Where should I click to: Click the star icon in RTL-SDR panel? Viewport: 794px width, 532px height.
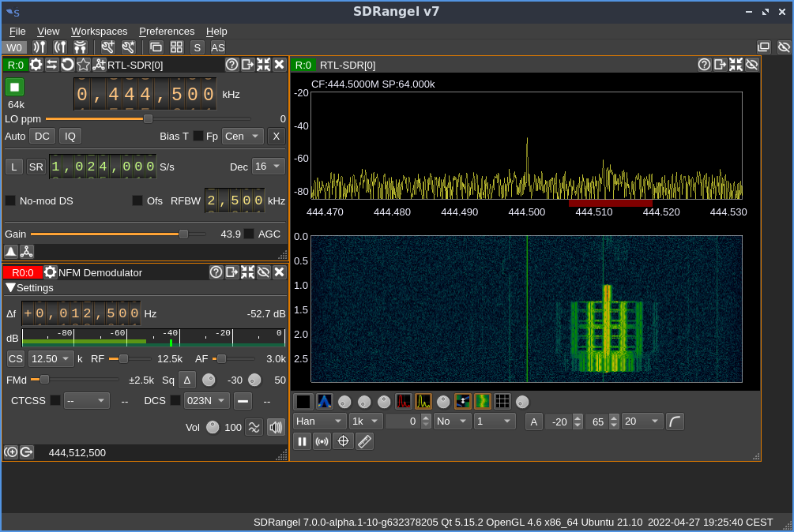pos(84,65)
